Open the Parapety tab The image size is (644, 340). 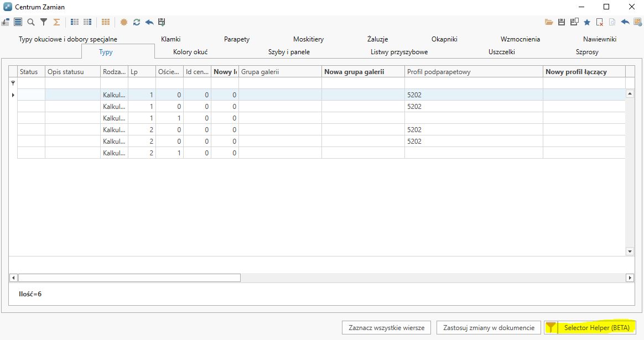tap(237, 39)
